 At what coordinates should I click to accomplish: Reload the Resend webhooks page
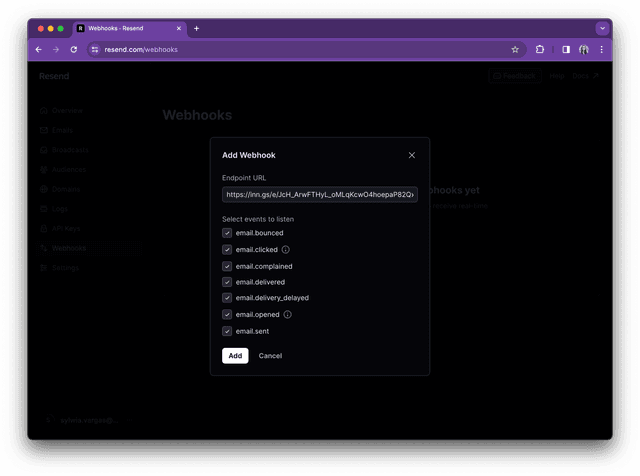point(73,49)
